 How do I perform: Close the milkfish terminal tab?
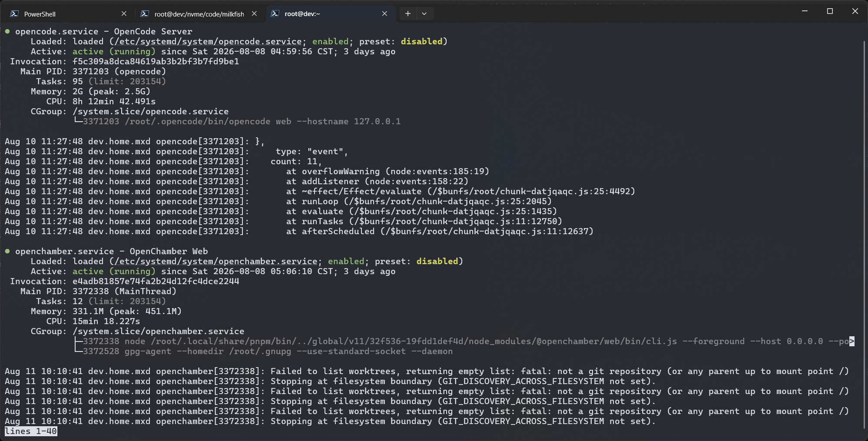(x=254, y=13)
